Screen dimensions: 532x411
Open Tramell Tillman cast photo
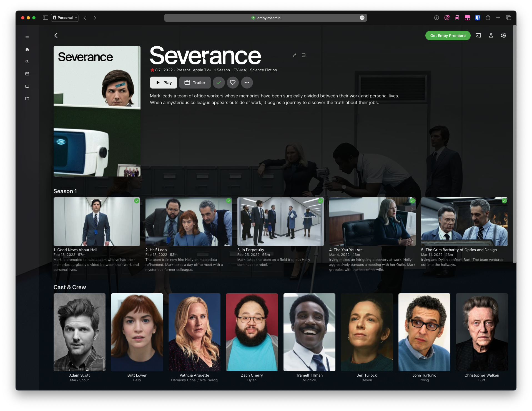[309, 332]
